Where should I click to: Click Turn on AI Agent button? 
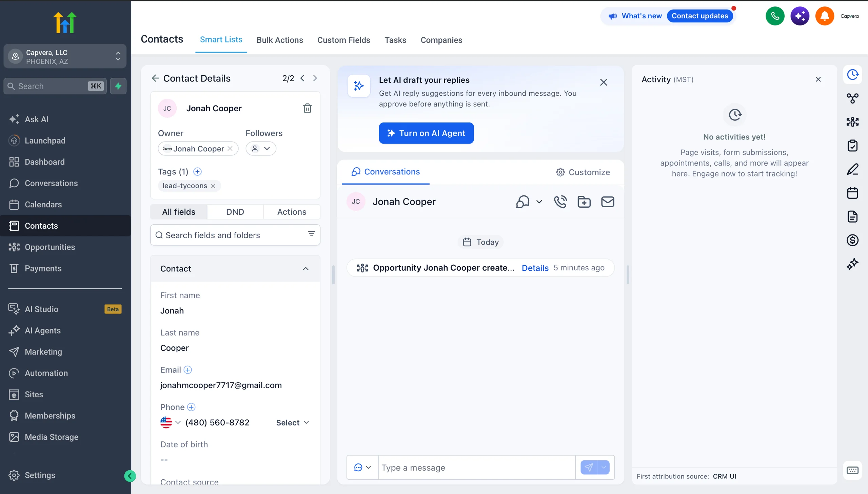pos(426,133)
